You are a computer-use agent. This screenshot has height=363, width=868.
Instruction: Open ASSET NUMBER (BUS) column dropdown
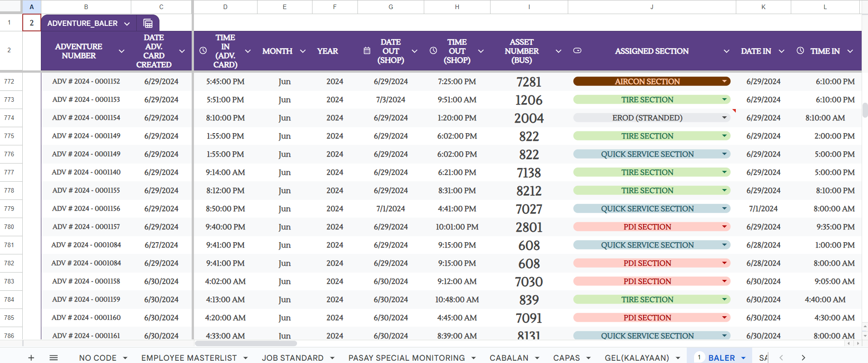tap(558, 51)
